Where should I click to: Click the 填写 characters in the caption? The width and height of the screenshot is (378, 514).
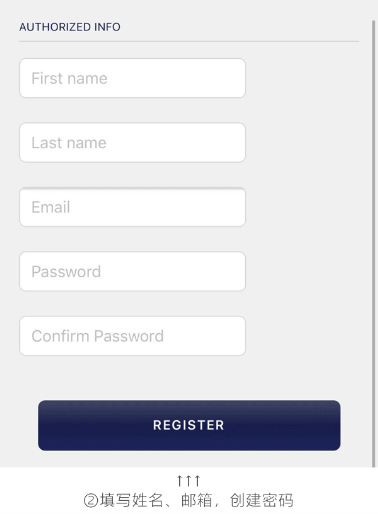pyautogui.click(x=115, y=500)
